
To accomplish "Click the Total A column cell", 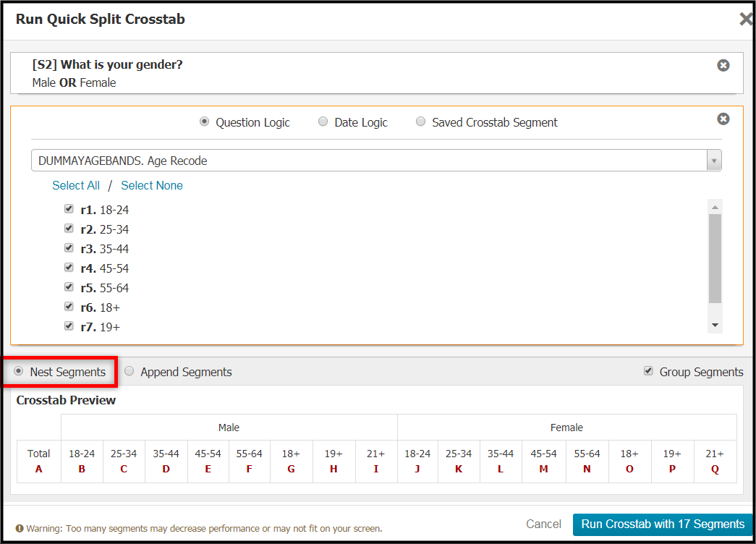I will tap(39, 461).
